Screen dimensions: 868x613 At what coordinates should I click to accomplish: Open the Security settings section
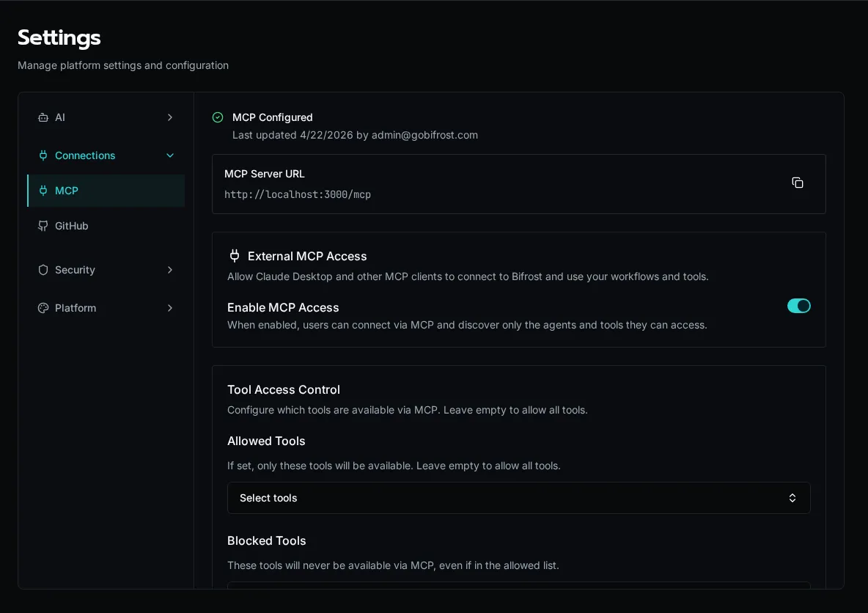pos(106,270)
